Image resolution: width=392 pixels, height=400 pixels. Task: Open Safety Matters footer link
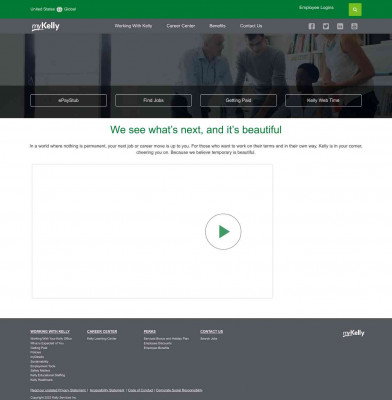pyautogui.click(x=40, y=371)
